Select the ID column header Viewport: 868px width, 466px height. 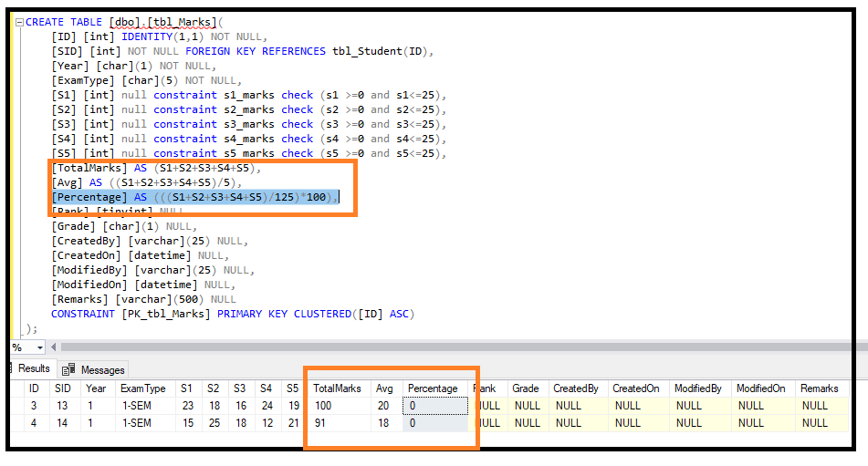(x=34, y=388)
